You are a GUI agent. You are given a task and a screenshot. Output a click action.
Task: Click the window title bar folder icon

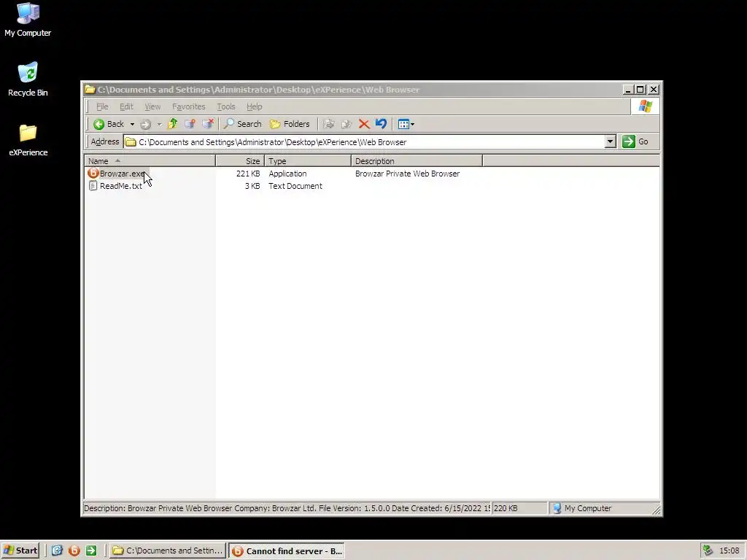point(90,90)
